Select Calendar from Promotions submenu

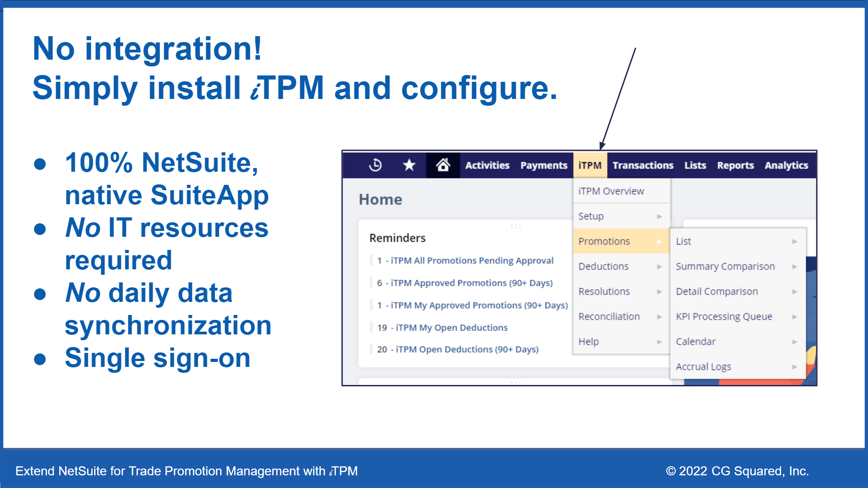(695, 342)
